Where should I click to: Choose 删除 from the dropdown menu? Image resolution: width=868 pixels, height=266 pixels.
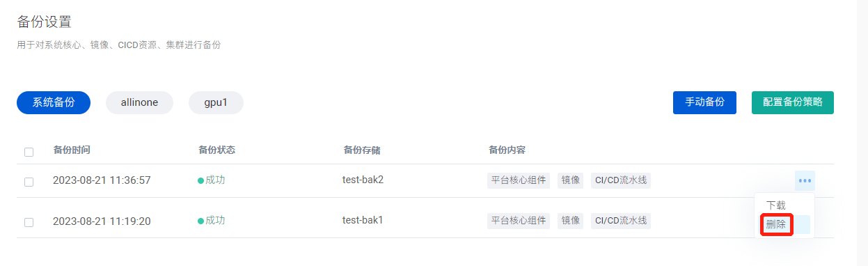pos(776,225)
